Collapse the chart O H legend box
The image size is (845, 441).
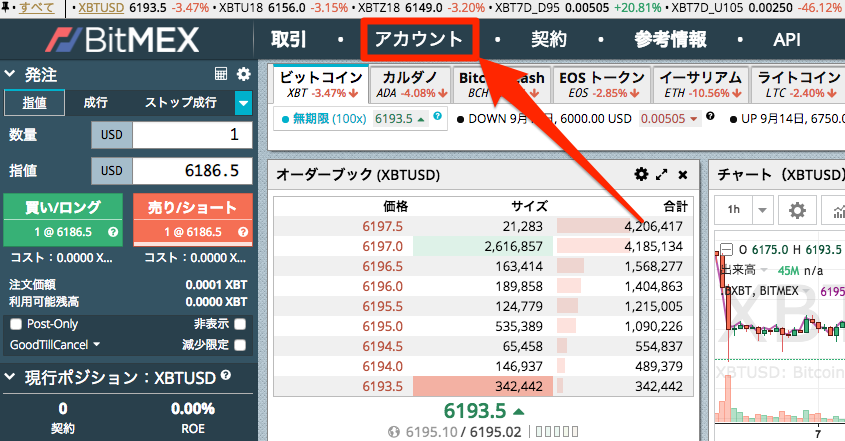(x=726, y=249)
